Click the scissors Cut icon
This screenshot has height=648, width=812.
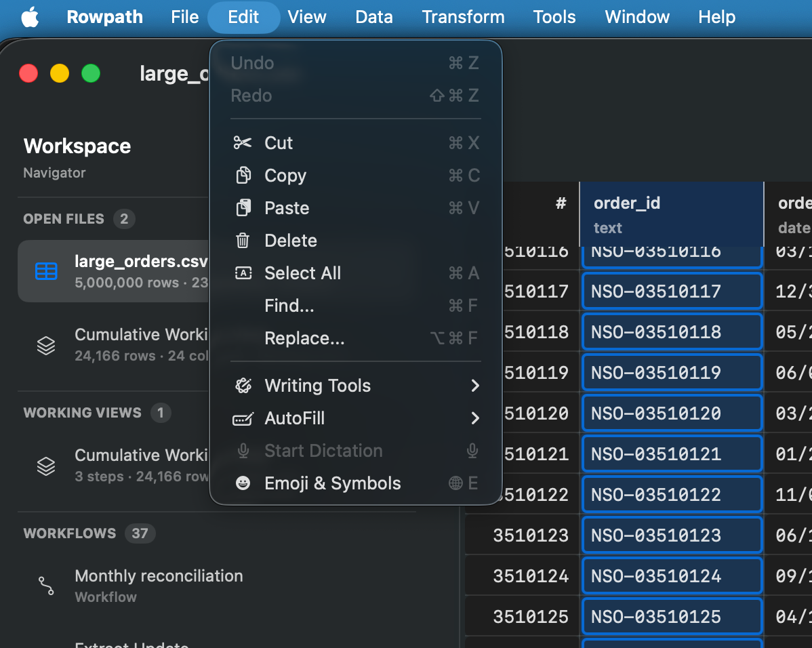[x=243, y=142]
